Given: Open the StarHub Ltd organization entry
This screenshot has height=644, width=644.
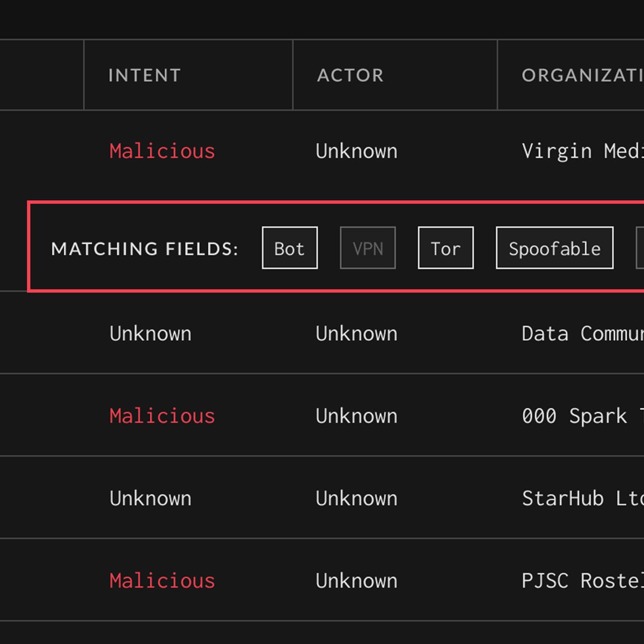Looking at the screenshot, I should [582, 499].
